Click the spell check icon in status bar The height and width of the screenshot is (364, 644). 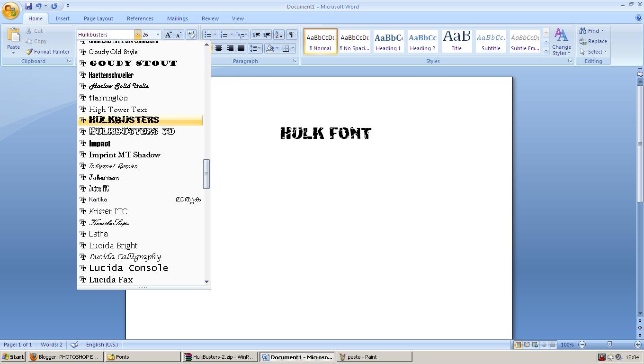pos(74,345)
